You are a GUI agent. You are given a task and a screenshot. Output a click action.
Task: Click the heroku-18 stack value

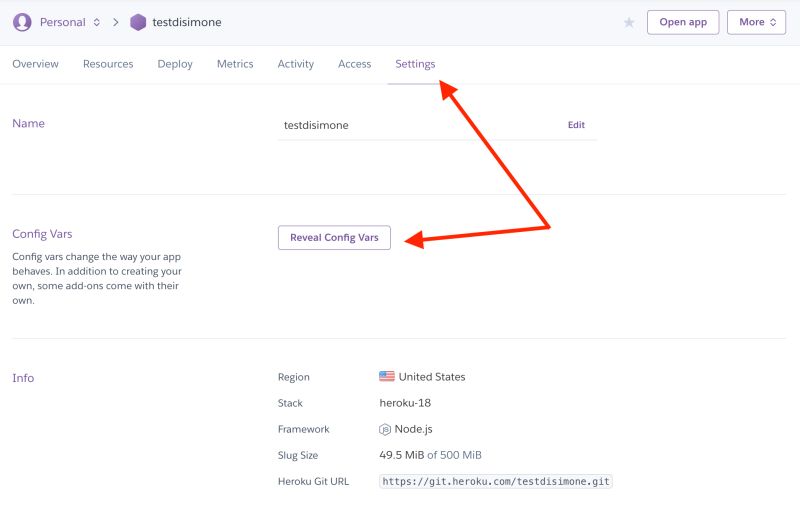tap(405, 403)
